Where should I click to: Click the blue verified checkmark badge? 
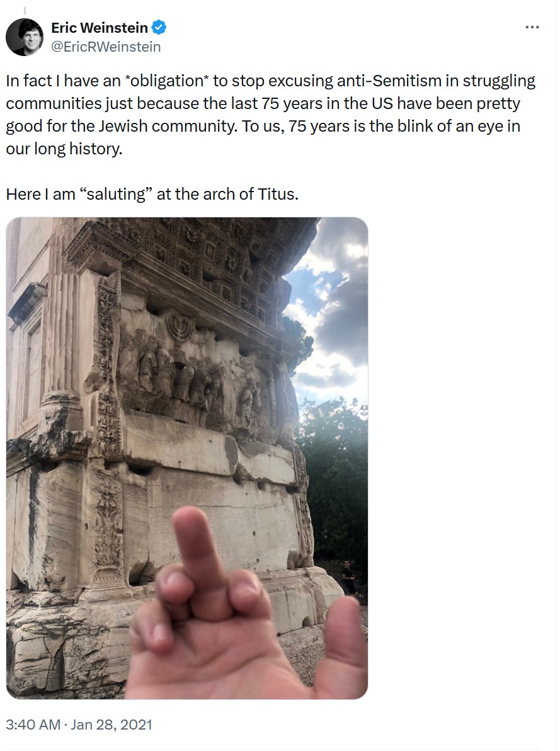[159, 27]
